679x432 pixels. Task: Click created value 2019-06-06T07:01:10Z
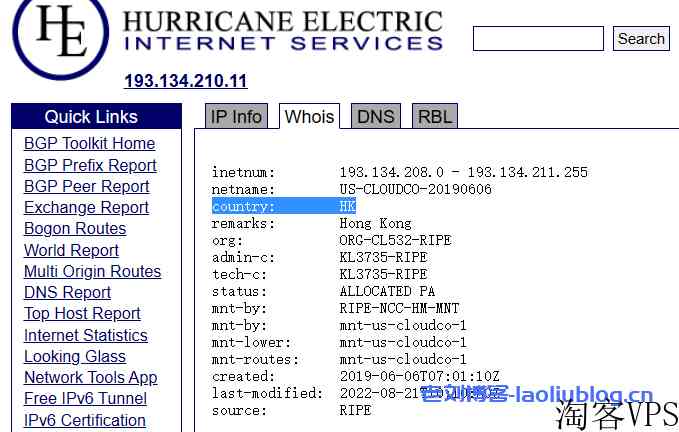[419, 376]
